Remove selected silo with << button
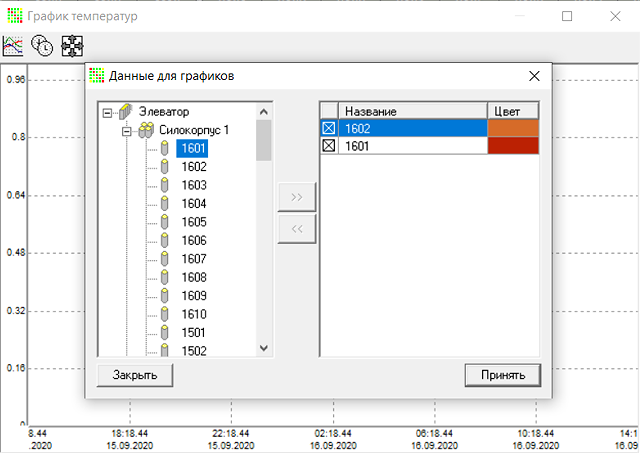Viewport: 641px width, 453px height. 297,229
